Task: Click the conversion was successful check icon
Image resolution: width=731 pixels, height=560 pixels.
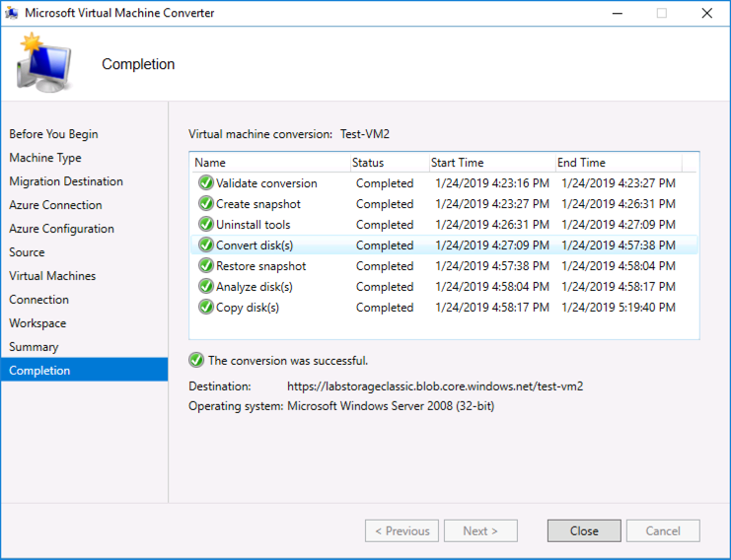Action: point(196,360)
